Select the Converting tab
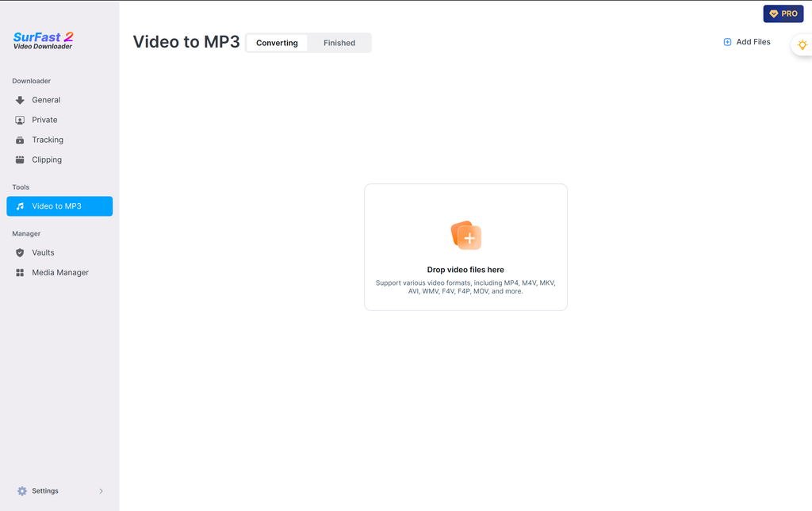812x511 pixels. tap(277, 43)
